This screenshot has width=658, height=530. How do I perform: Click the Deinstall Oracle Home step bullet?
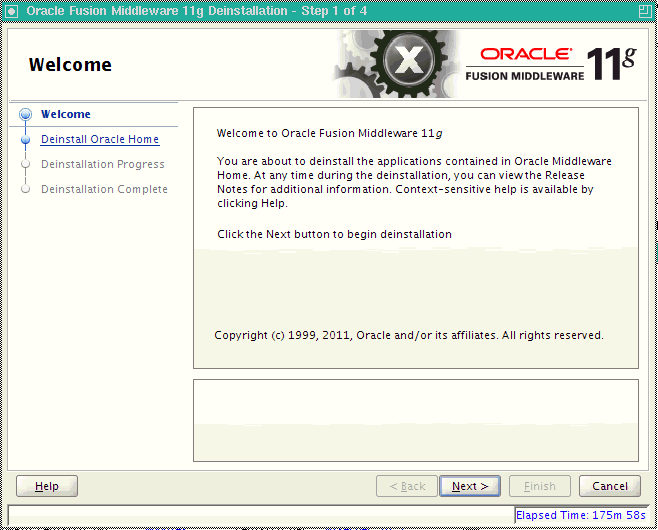click(26, 139)
